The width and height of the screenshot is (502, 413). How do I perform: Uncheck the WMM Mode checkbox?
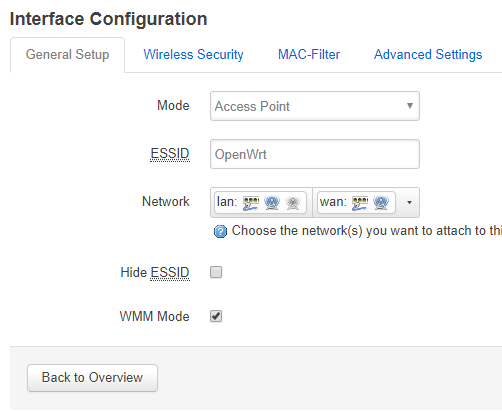tap(216, 316)
